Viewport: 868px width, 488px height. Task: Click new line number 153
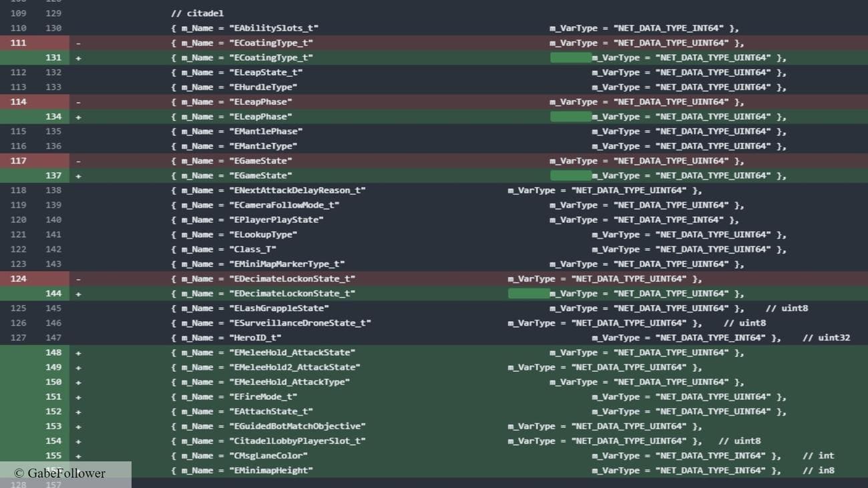pyautogui.click(x=53, y=426)
